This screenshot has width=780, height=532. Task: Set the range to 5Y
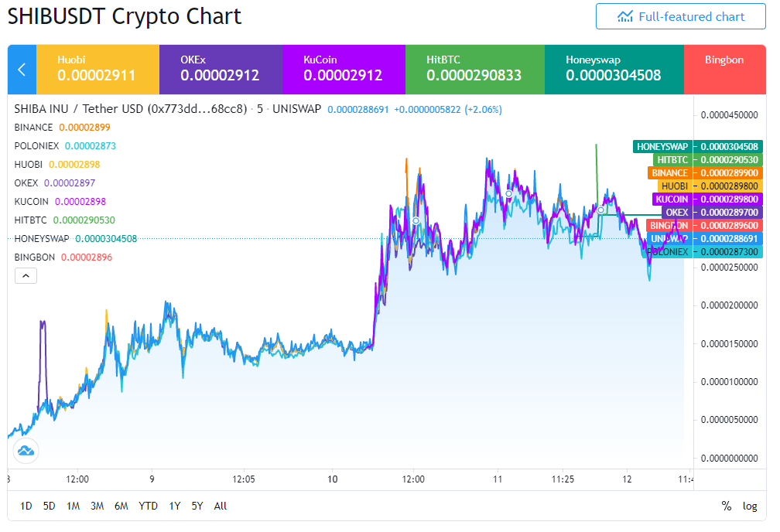(x=197, y=506)
